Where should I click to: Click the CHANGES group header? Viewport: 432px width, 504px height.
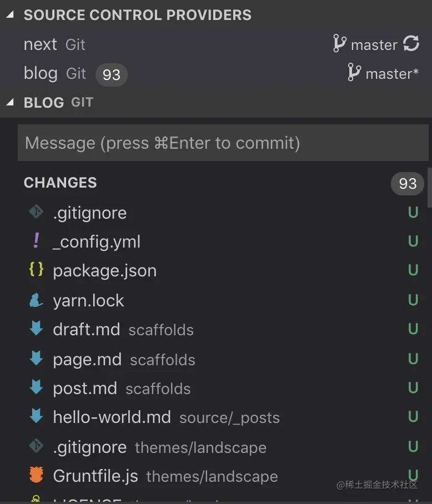click(61, 183)
